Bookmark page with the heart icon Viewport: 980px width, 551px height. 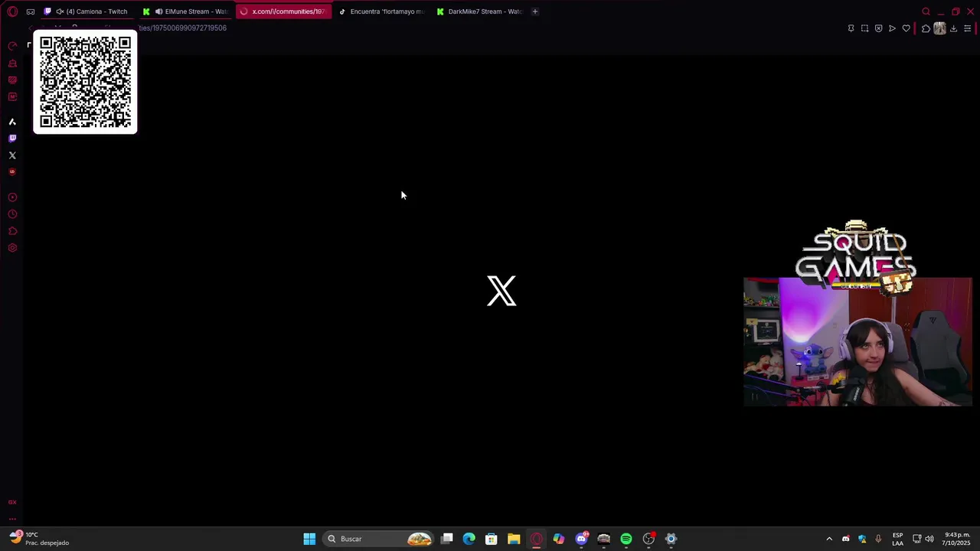pyautogui.click(x=906, y=28)
